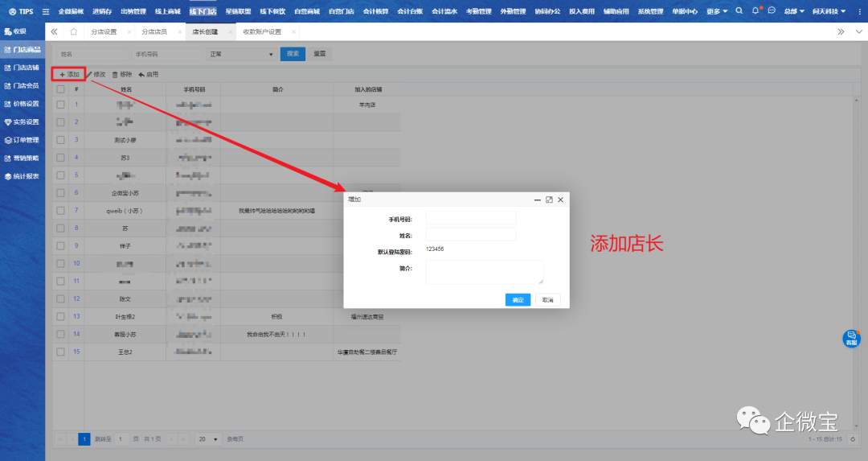The width and height of the screenshot is (868, 461).
Task: Open the chat message icon in header
Action: [x=772, y=11]
